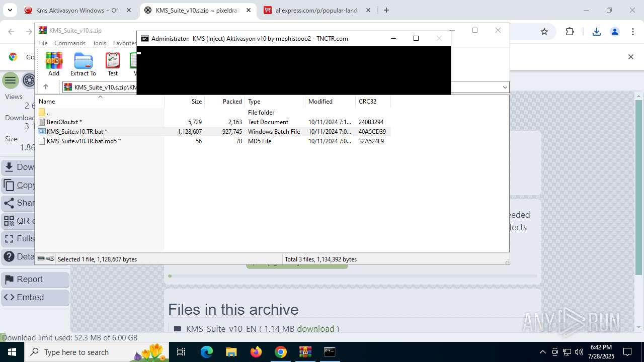644x362 pixels.
Task: Click the volume speaker tray icon
Action: click(579, 352)
